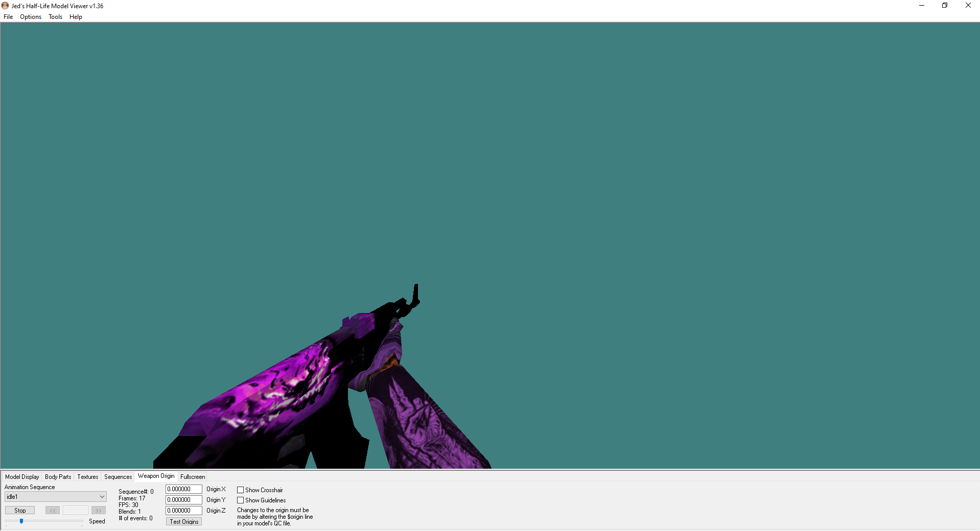Enable the Show Guidelines checkbox
Screen dimensions: 980x531
[x=240, y=500]
